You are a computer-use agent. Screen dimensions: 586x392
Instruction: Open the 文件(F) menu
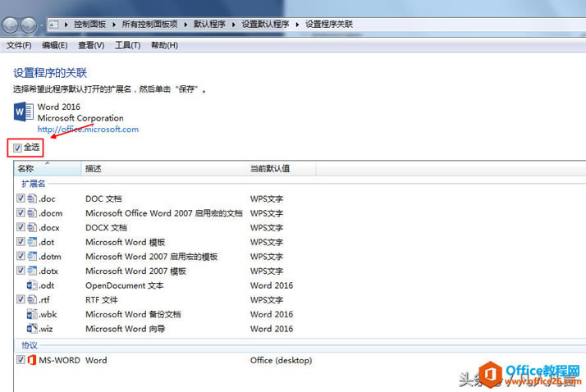pyautogui.click(x=19, y=45)
